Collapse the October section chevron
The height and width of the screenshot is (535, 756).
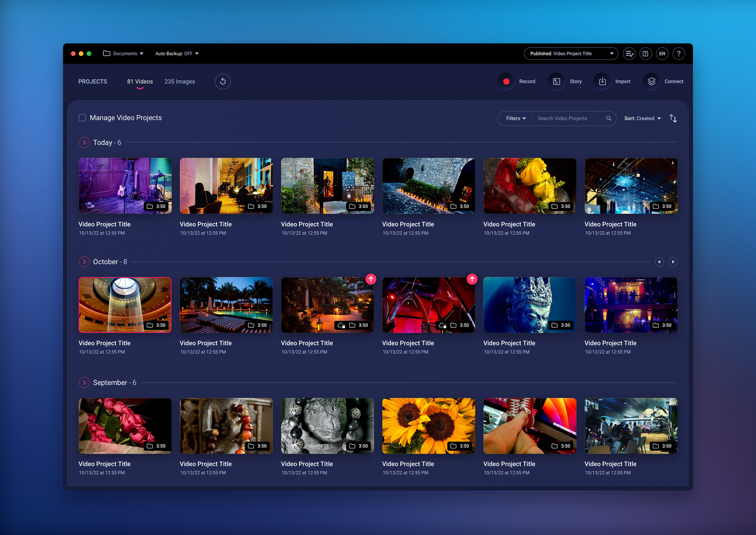click(84, 261)
